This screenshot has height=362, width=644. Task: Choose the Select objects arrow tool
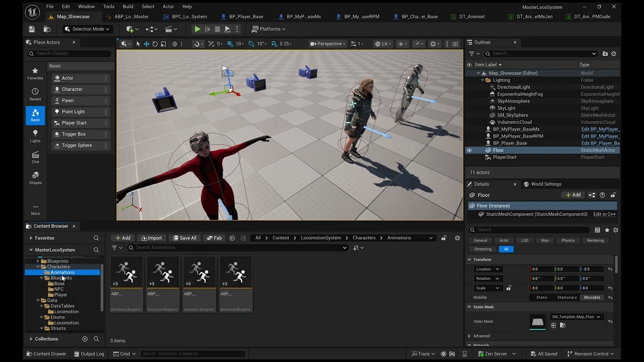(138, 44)
